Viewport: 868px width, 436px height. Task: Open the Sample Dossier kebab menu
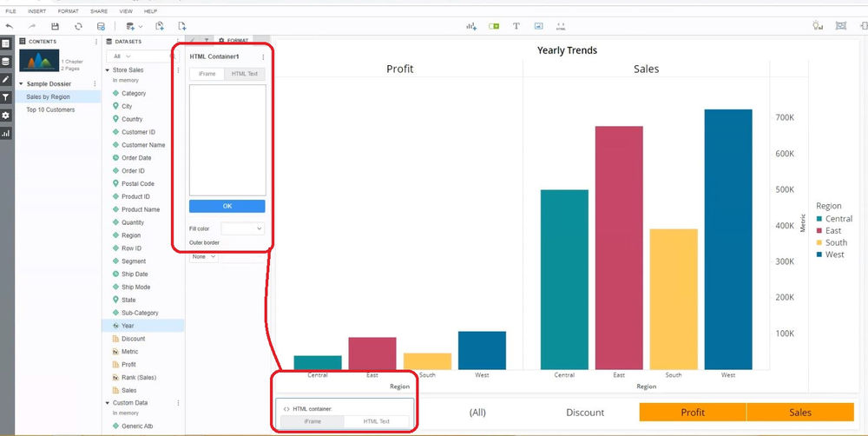point(95,83)
